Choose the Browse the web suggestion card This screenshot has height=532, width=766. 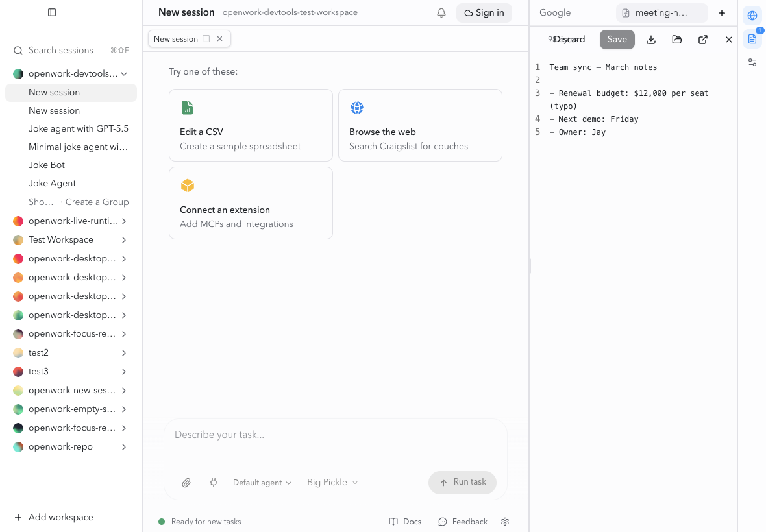[x=420, y=125]
